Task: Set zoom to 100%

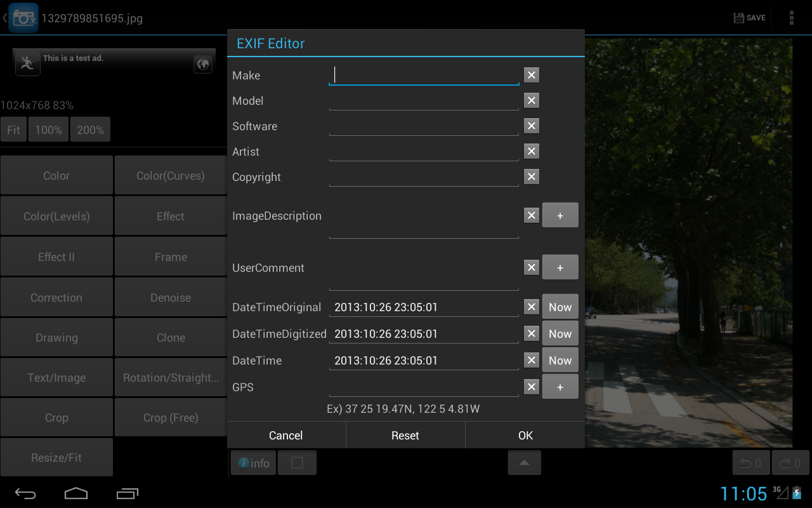Action: (x=49, y=130)
